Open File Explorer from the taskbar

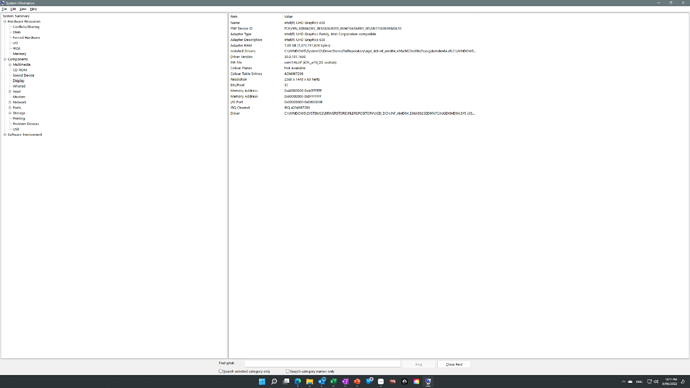click(310, 381)
